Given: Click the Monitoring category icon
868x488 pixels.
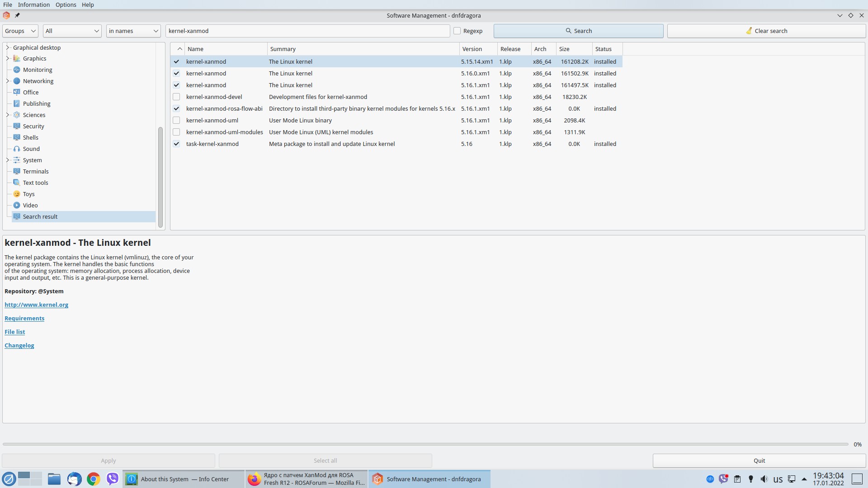Looking at the screenshot, I should pyautogui.click(x=17, y=70).
